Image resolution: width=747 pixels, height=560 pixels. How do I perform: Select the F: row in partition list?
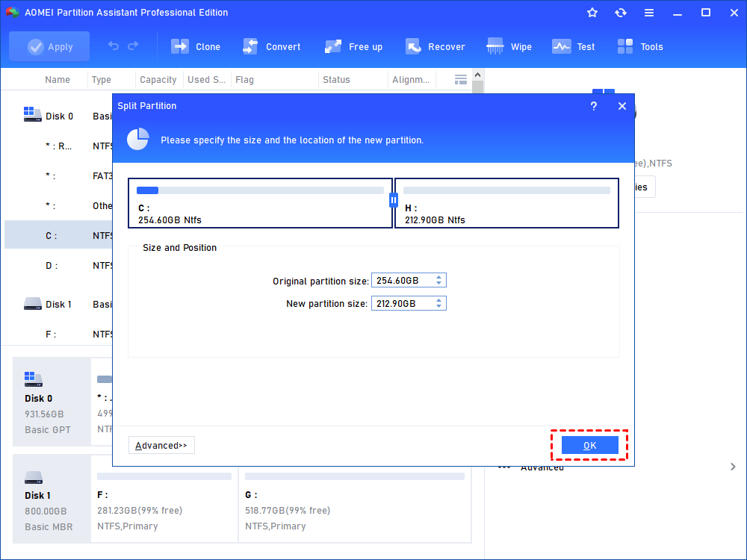tap(58, 335)
